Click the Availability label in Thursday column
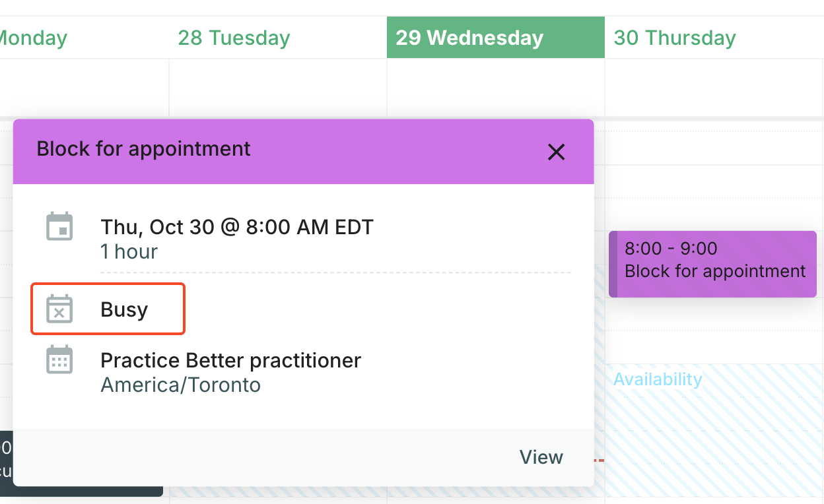 (658, 379)
